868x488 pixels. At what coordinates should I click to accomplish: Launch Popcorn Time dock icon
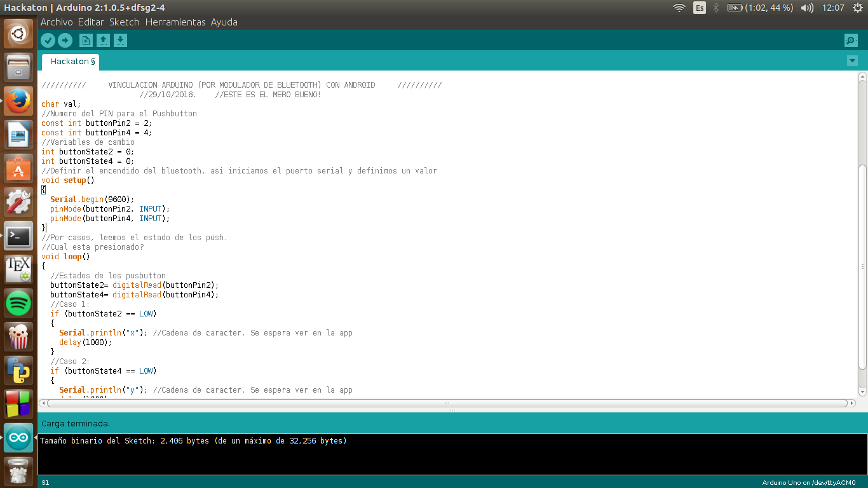pos(18,337)
